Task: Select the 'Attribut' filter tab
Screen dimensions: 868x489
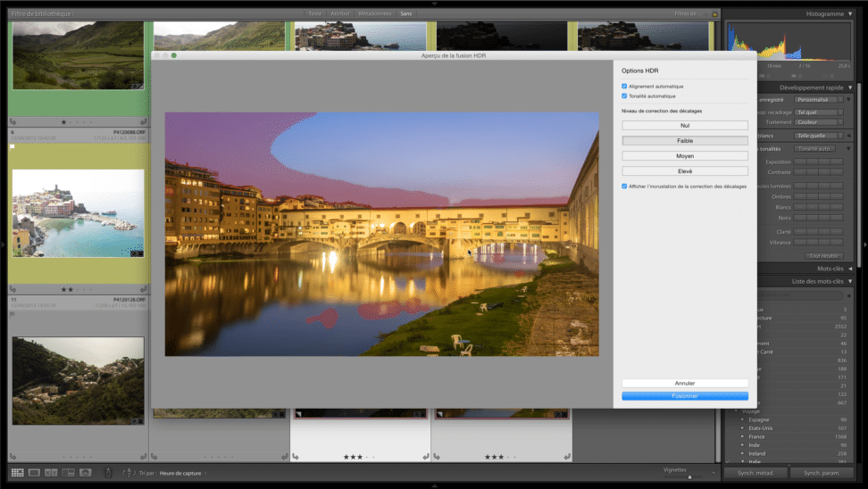Action: (x=340, y=13)
